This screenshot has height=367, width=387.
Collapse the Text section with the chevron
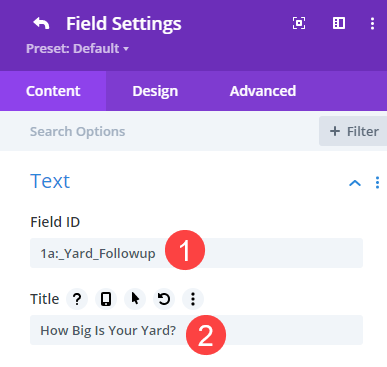(x=355, y=183)
